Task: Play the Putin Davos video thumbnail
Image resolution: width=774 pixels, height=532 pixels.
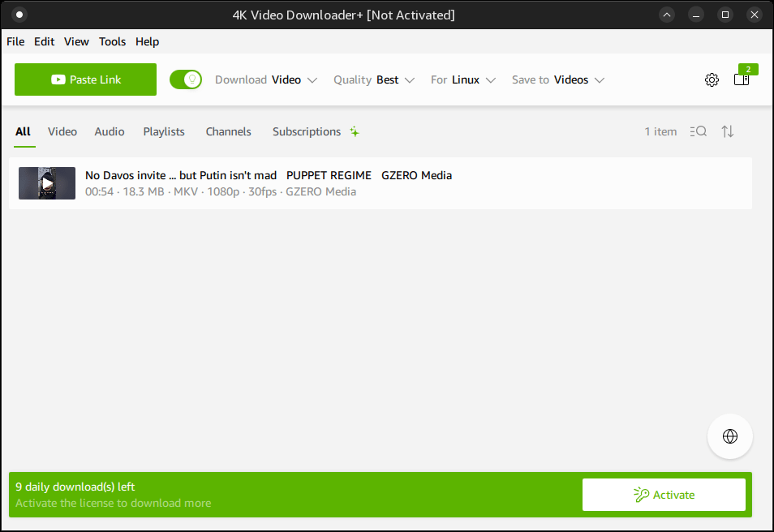Action: point(47,183)
